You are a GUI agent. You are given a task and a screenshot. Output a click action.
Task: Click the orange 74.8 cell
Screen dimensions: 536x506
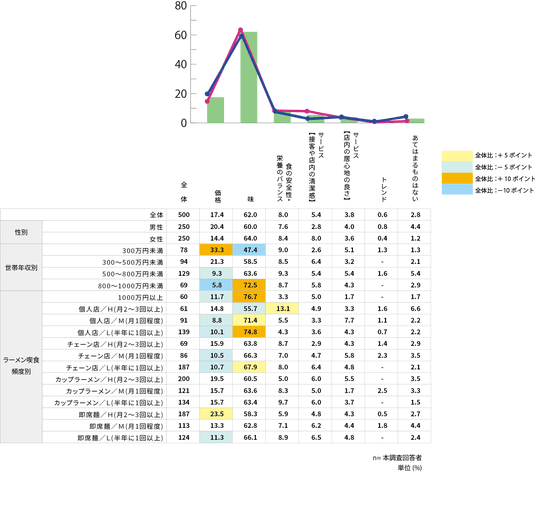249,332
